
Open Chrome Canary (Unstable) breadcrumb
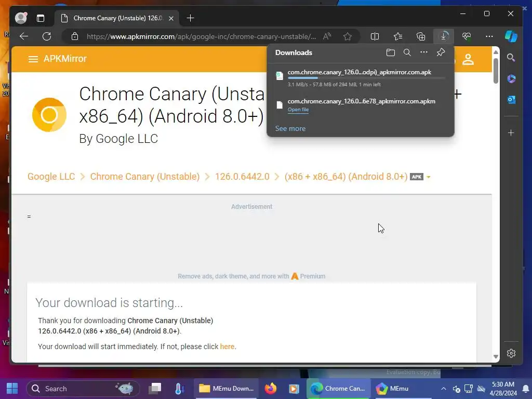coord(145,177)
